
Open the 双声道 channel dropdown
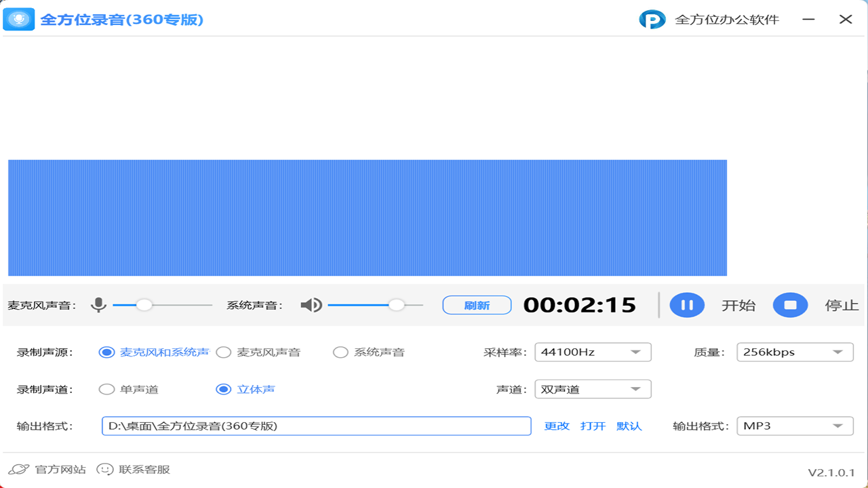point(592,389)
